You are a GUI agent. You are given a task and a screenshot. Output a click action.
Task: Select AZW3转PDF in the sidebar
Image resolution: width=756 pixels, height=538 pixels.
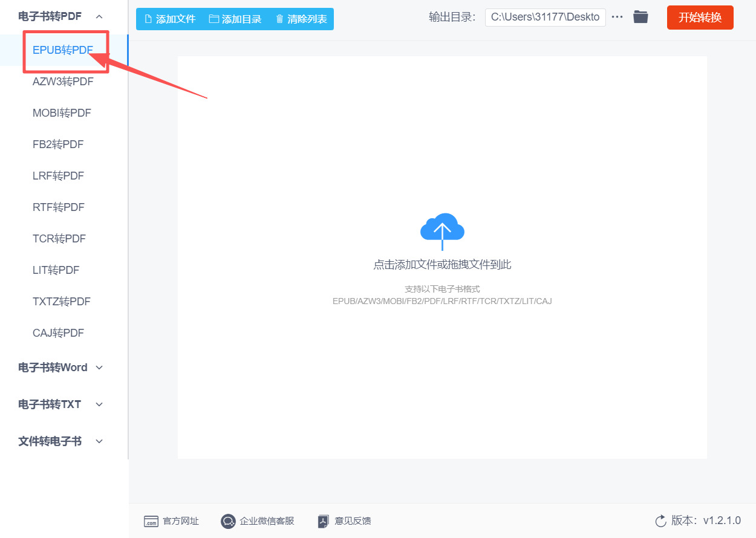pos(63,82)
